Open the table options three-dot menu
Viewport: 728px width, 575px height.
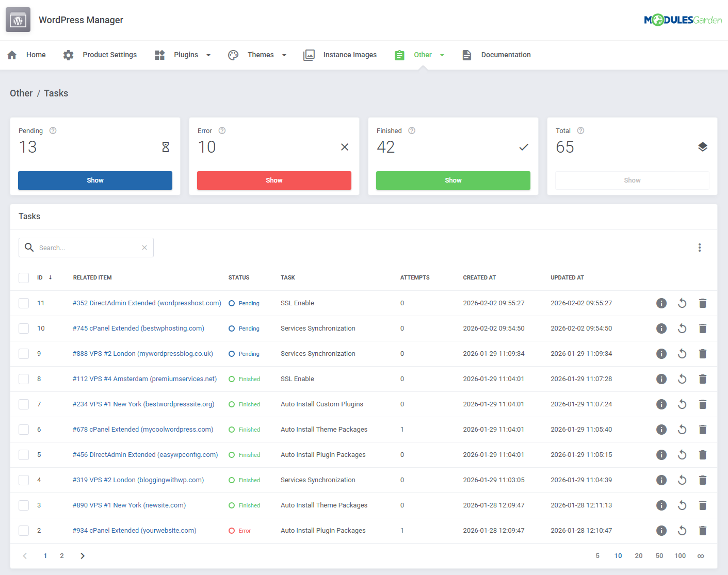click(700, 248)
